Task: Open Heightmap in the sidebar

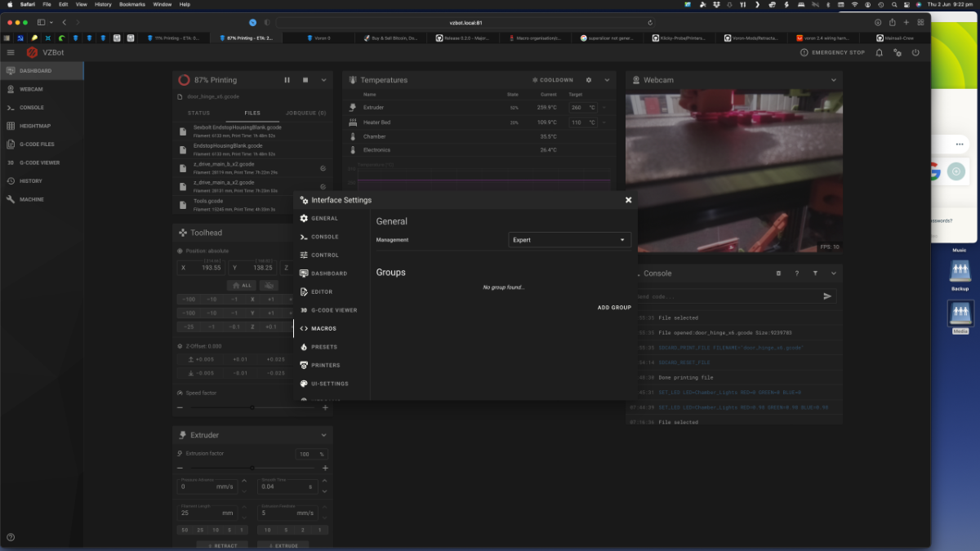Action: (42, 126)
